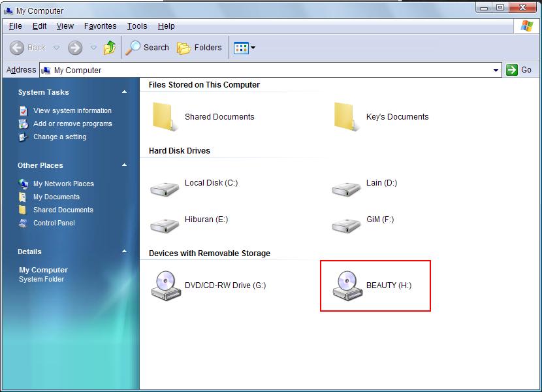Maximize the My Computer window

(x=500, y=7)
